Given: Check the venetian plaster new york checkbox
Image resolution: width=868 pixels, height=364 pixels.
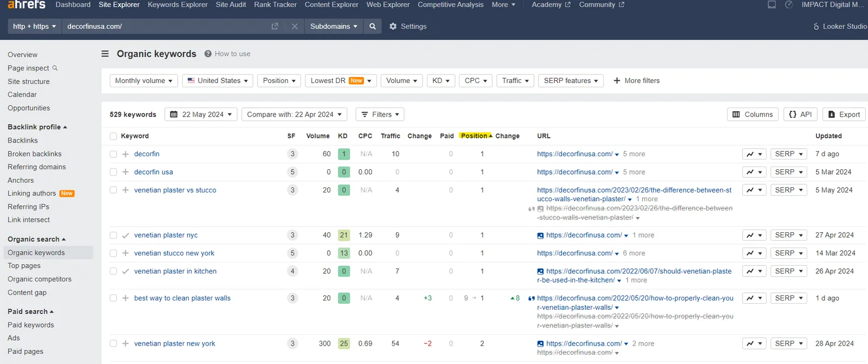Looking at the screenshot, I should (113, 343).
